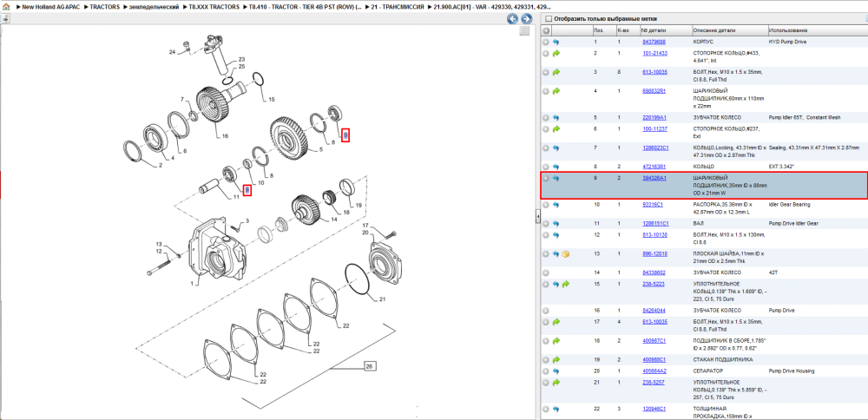This screenshot has width=868, height=420.
Task: Click green arrow icon for part 400987C1
Action: [556, 341]
